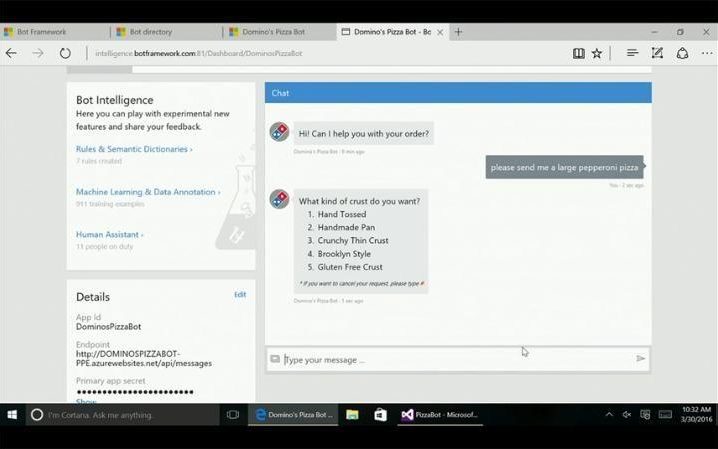Viewport: 718px width, 449px height.
Task: Click the touch keyboard tray icon
Action: point(665,415)
